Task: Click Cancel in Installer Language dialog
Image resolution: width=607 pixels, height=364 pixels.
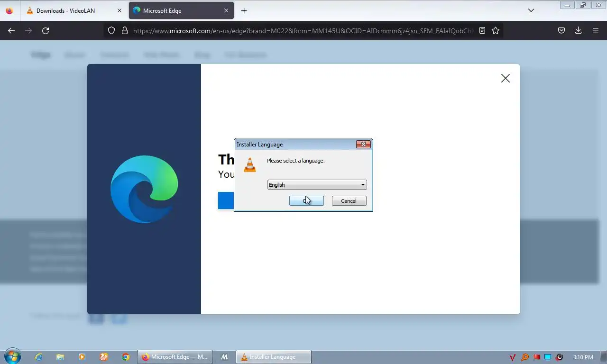Action: (349, 201)
